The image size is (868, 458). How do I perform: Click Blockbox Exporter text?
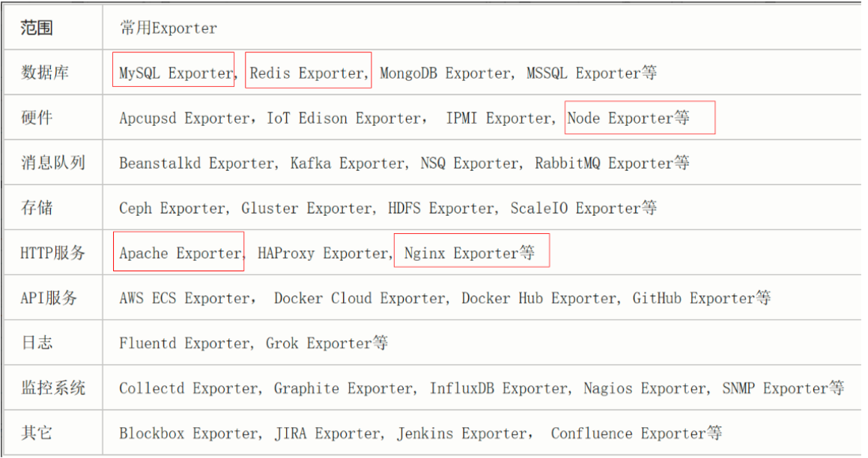coord(188,433)
